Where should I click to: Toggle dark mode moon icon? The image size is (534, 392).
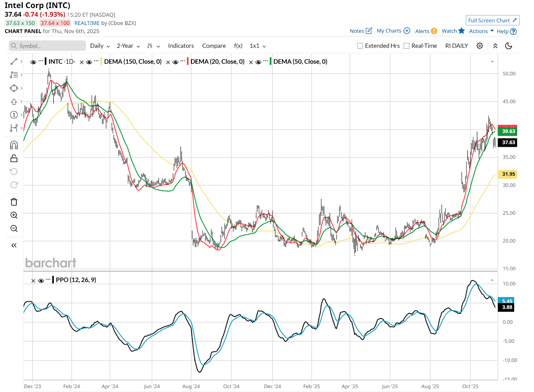[509, 46]
